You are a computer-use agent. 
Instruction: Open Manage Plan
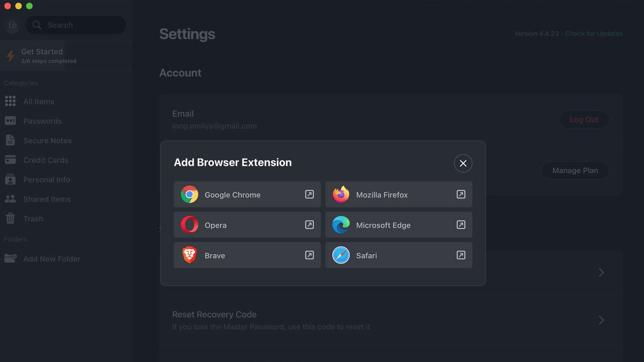click(x=575, y=170)
